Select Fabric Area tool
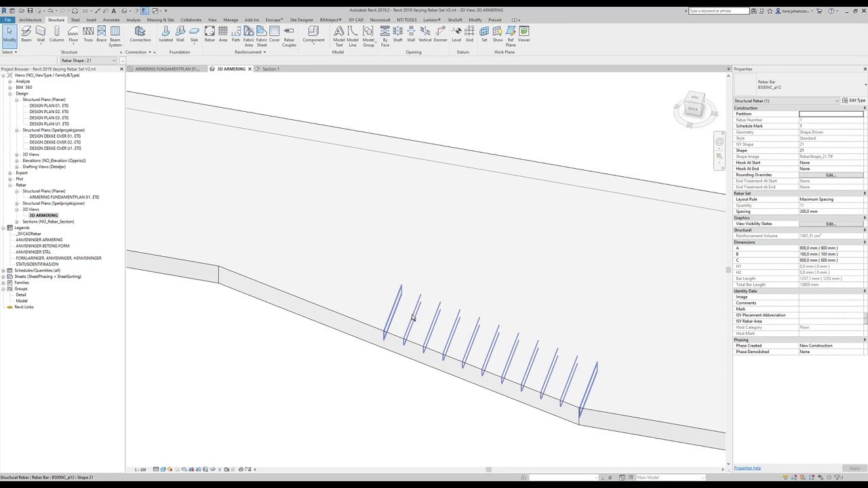The width and height of the screenshot is (868, 488). coord(248,37)
